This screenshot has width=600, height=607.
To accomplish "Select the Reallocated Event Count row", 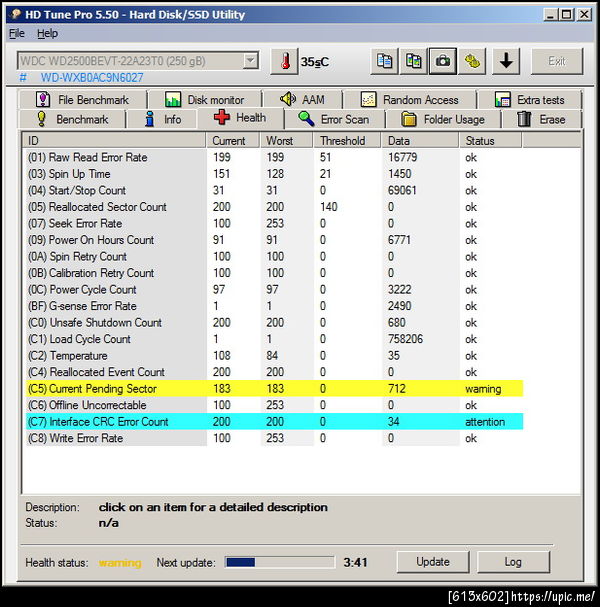I will (x=274, y=372).
